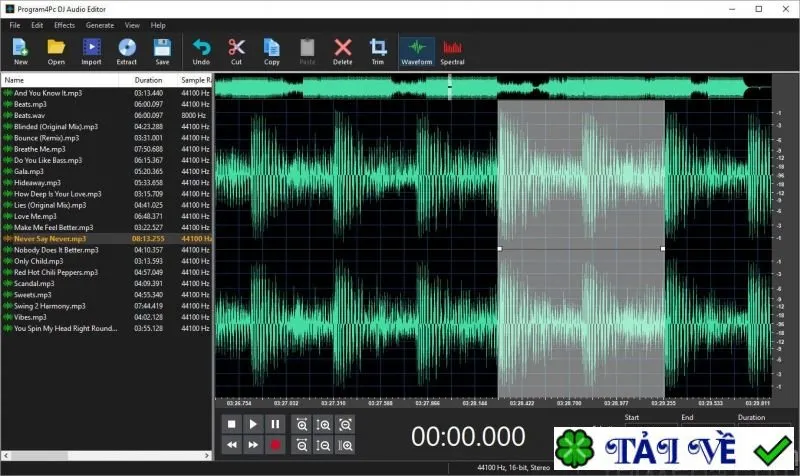Pause playback
800x476 pixels.
[275, 424]
